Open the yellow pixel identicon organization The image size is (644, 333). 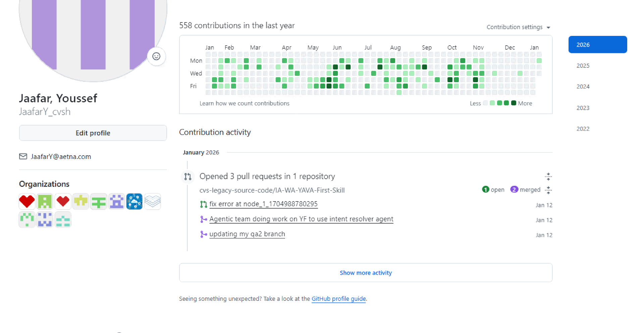click(81, 202)
